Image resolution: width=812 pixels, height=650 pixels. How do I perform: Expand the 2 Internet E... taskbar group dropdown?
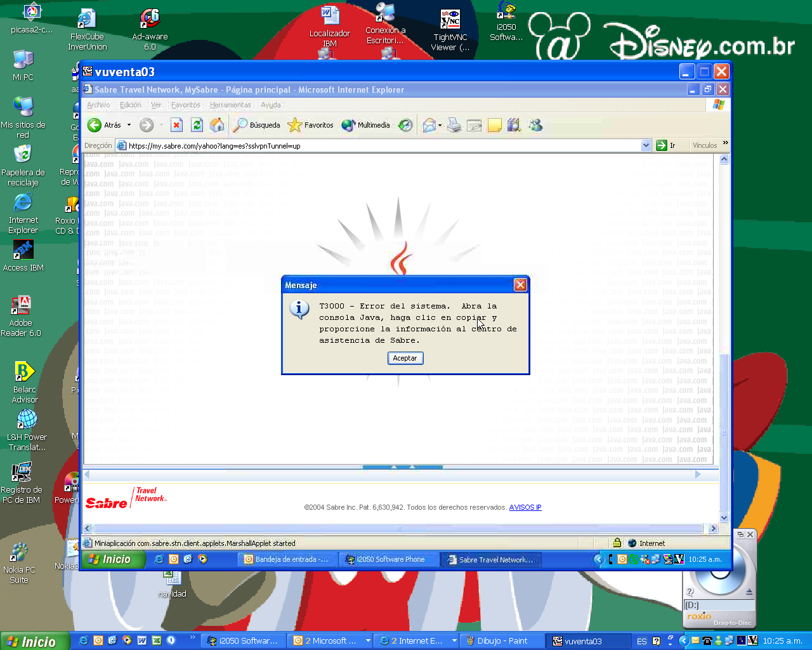click(x=454, y=641)
